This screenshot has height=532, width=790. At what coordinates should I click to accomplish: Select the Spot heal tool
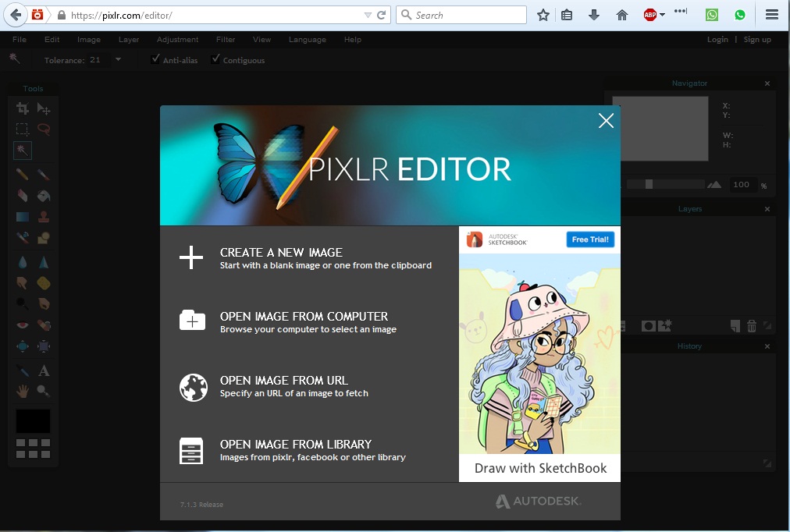[44, 325]
